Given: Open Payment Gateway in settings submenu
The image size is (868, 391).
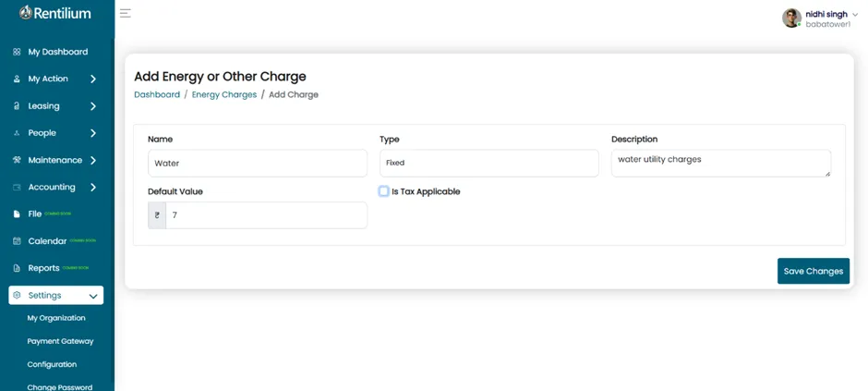Looking at the screenshot, I should tap(60, 341).
